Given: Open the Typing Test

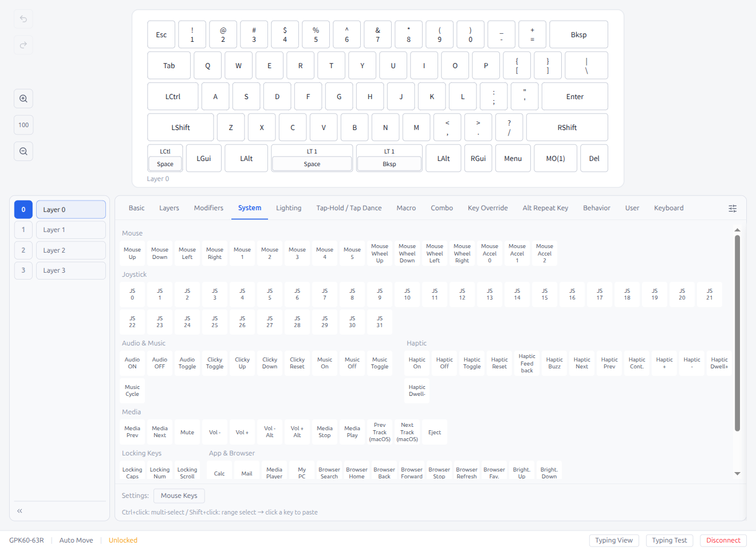Looking at the screenshot, I should [x=670, y=540].
